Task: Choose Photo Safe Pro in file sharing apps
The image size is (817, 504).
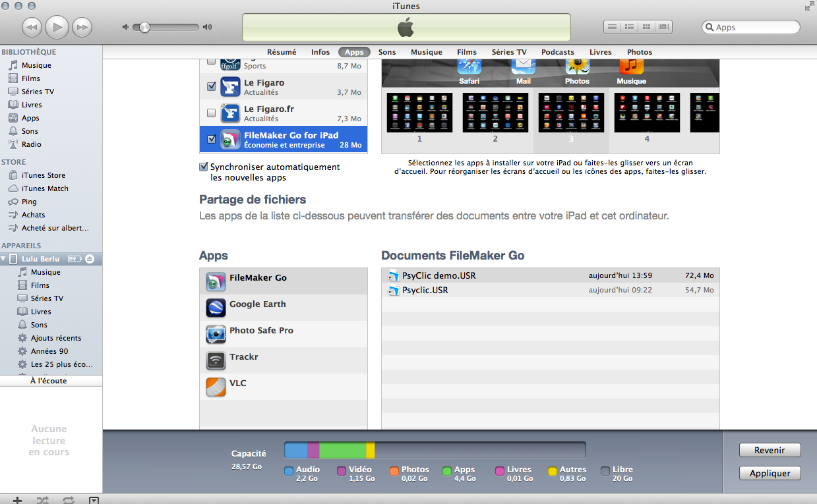Action: (284, 334)
